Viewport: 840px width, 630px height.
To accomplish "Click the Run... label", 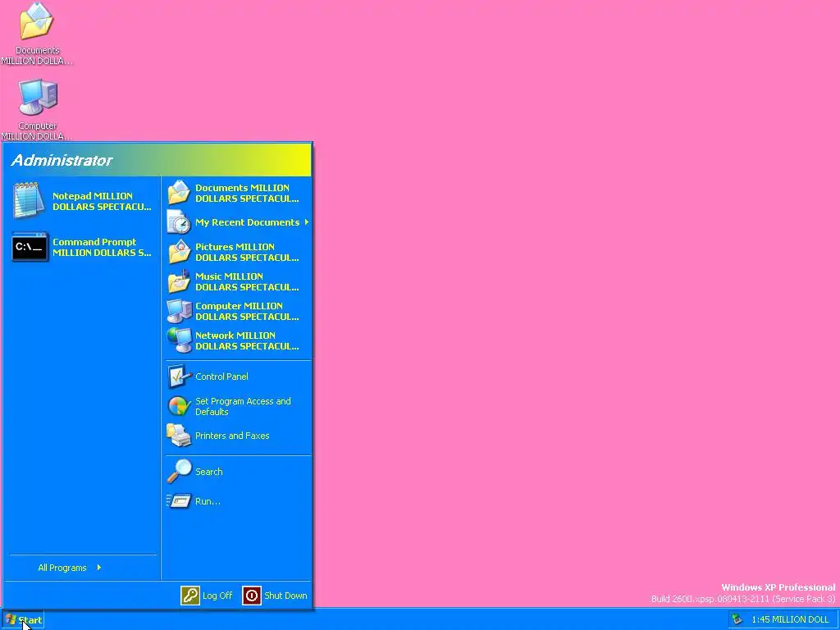I will coord(208,501).
